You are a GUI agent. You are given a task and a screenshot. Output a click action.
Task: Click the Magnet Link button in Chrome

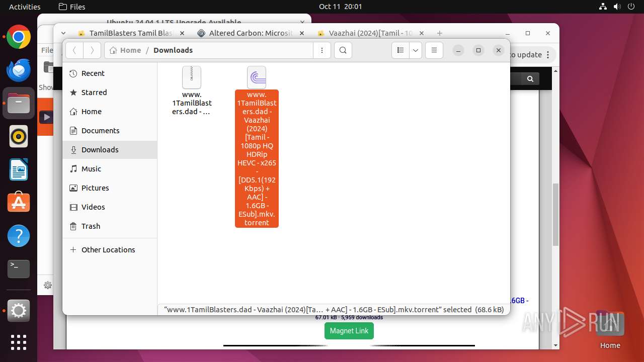[x=349, y=331]
